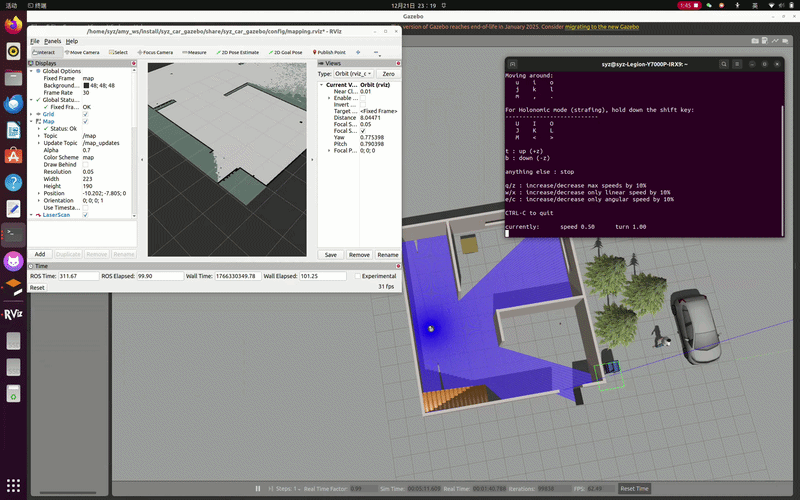Screen dimensions: 800x500
Task: Click the Wall Time field
Action: pyautogui.click(x=238, y=276)
